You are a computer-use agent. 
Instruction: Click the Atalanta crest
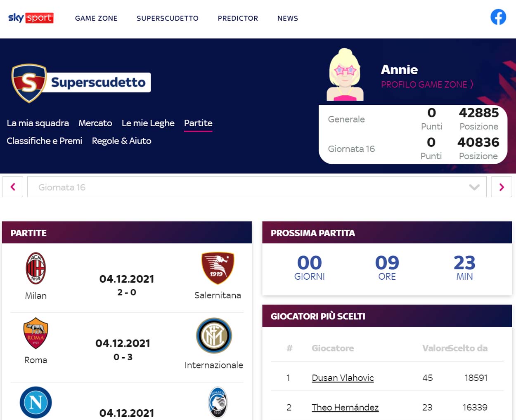218,402
